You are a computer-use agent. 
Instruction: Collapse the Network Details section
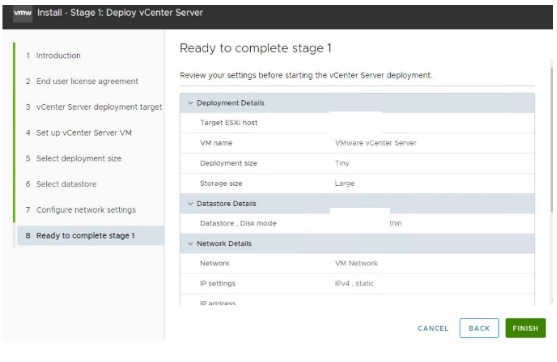click(190, 244)
